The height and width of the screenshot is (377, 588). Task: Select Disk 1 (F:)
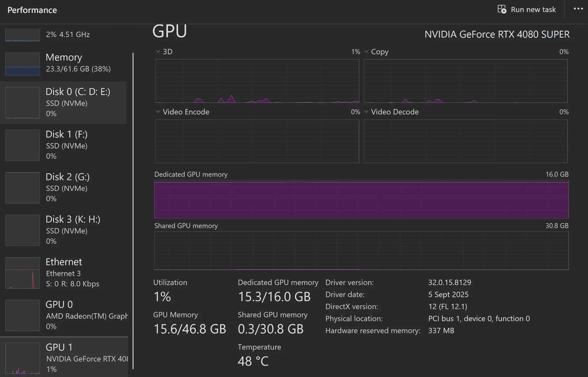click(72, 145)
